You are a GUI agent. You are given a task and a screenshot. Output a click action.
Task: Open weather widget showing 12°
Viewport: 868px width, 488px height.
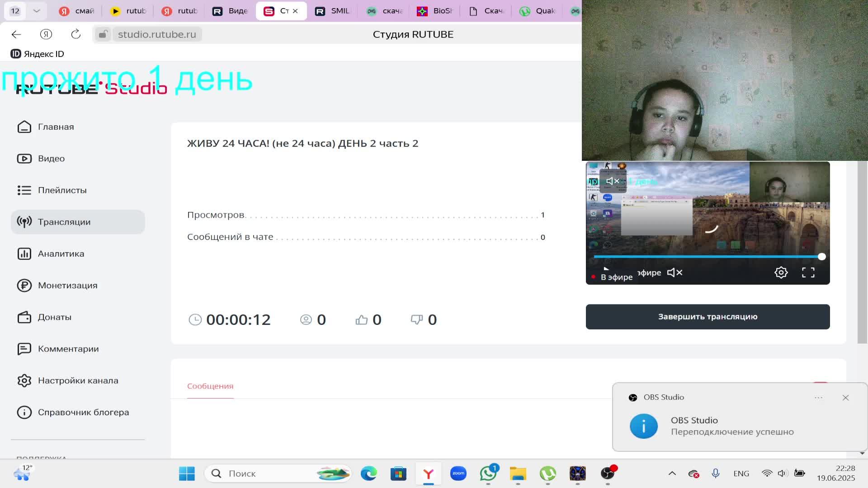[x=23, y=473]
